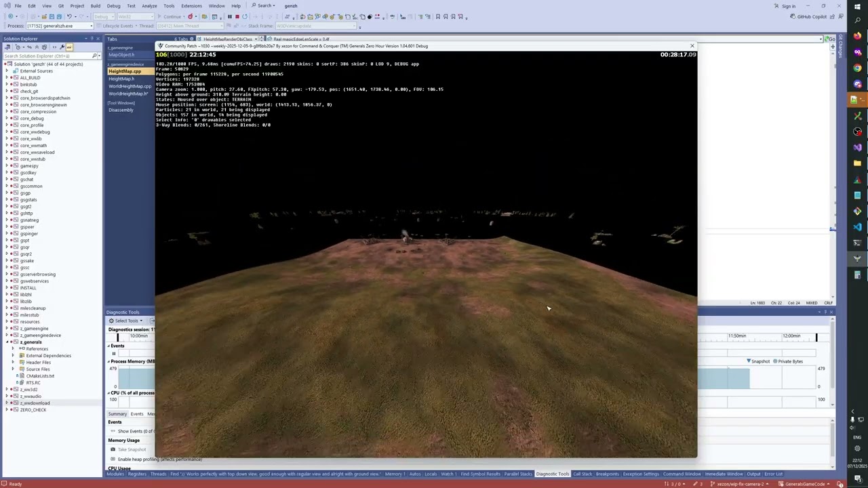Select WorldHeightMap.cpp in the Tabs list

(x=130, y=87)
